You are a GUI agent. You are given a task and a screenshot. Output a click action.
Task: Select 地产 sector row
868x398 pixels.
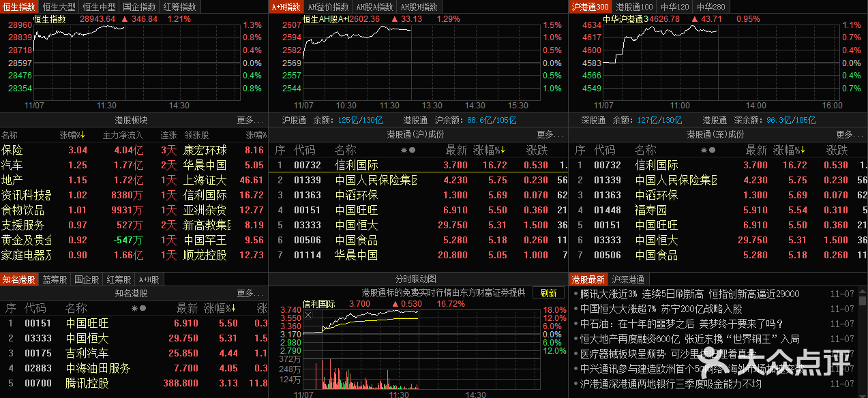(x=134, y=180)
